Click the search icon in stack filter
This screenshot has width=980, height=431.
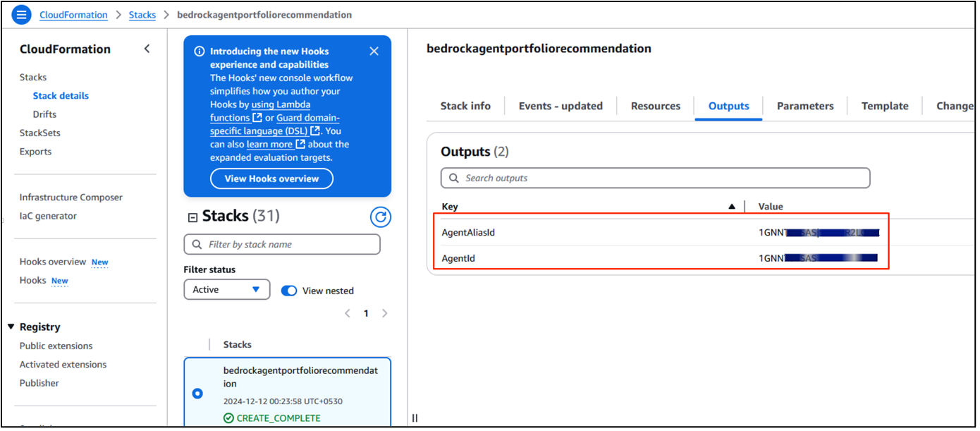196,244
